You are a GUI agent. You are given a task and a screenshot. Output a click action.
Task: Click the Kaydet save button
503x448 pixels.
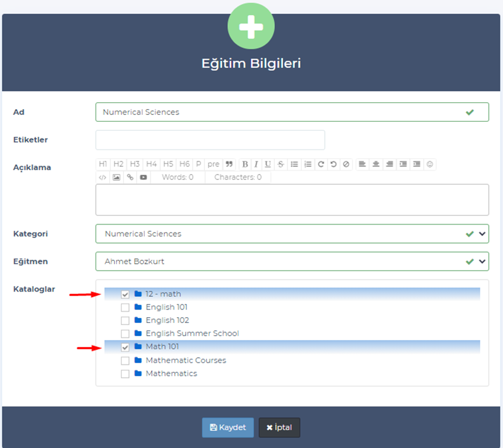(x=228, y=428)
